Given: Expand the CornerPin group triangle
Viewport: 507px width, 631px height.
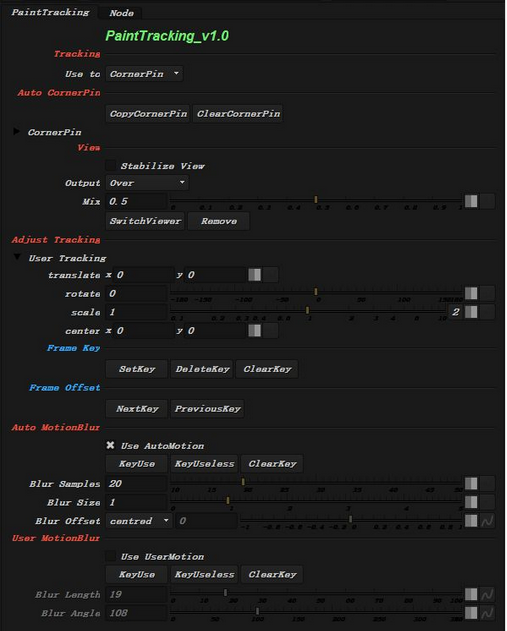Looking at the screenshot, I should click(16, 131).
